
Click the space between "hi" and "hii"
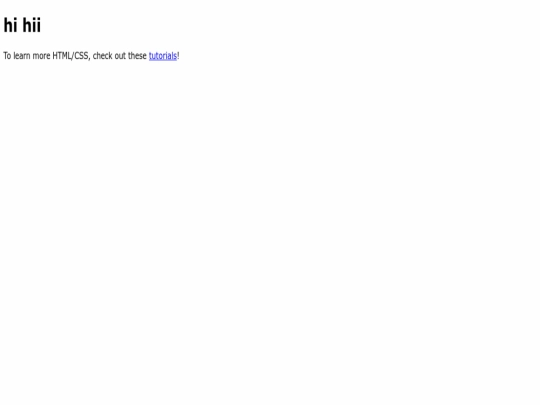tap(20, 25)
